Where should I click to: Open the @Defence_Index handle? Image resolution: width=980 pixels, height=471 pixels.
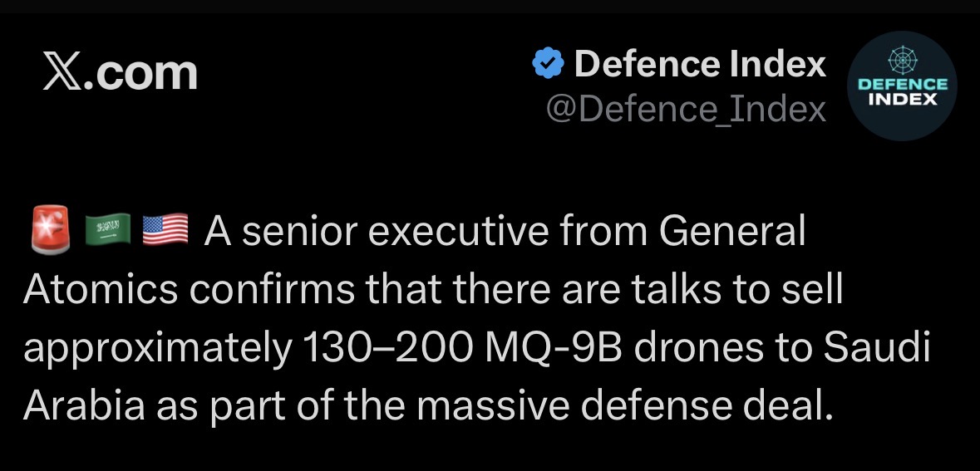pyautogui.click(x=686, y=109)
